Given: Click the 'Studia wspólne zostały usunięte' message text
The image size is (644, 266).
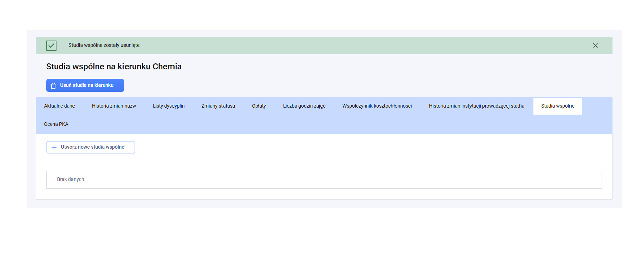Looking at the screenshot, I should pyautogui.click(x=104, y=45).
